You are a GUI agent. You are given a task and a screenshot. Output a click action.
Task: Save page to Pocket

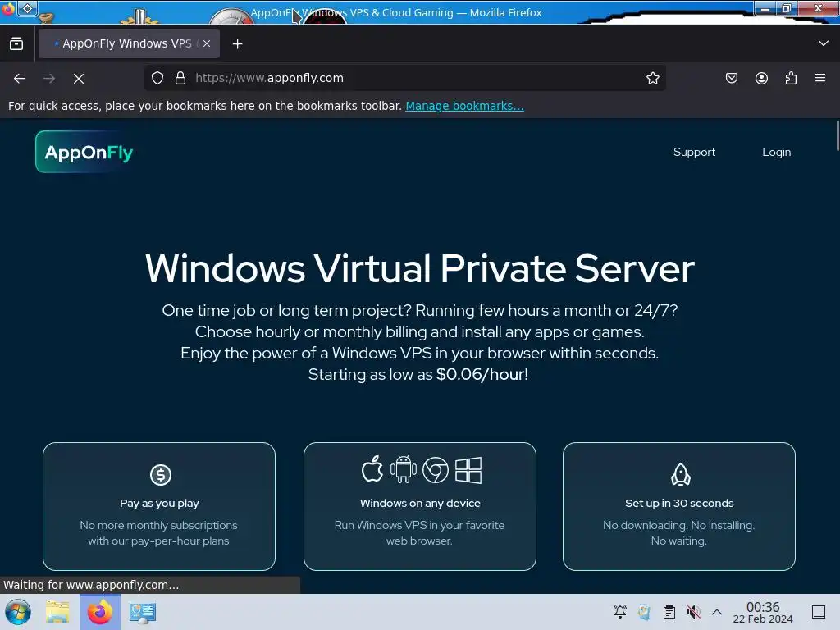[x=731, y=78]
